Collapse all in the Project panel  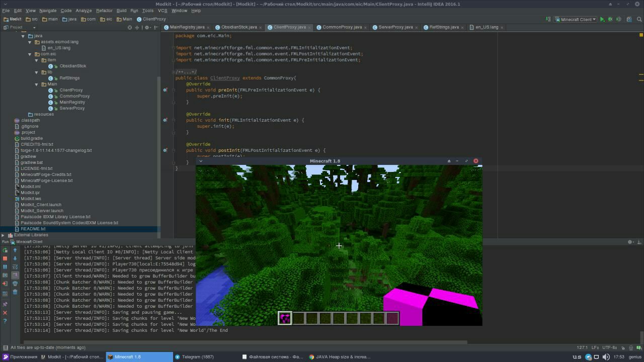point(137,27)
